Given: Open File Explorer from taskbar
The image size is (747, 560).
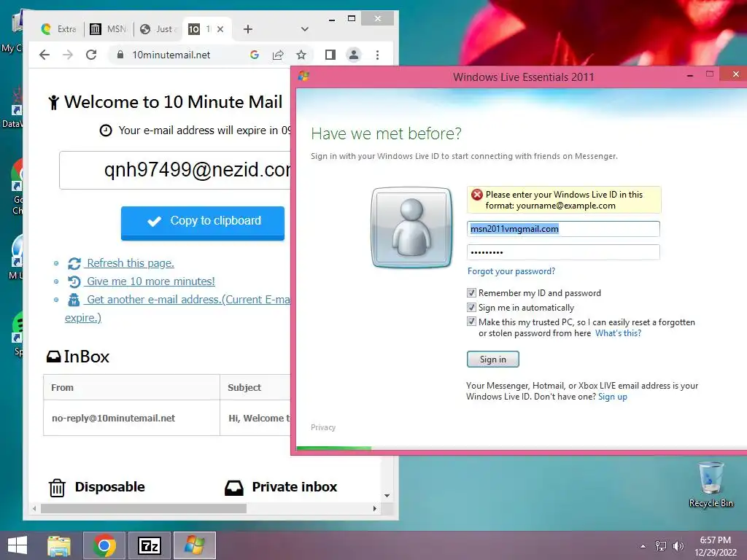Looking at the screenshot, I should click(x=59, y=545).
